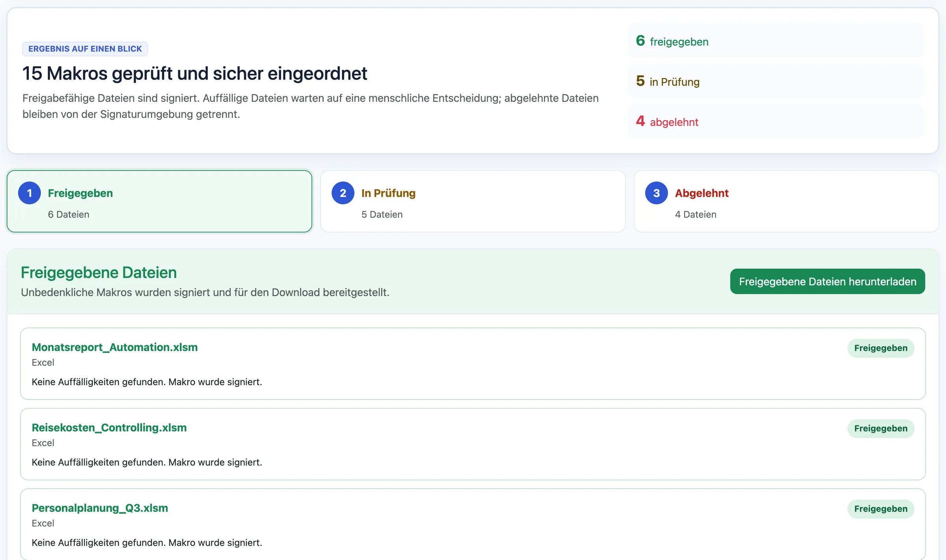Click 'Excel' label under Monatsreport_Automation.xlsm

click(43, 363)
